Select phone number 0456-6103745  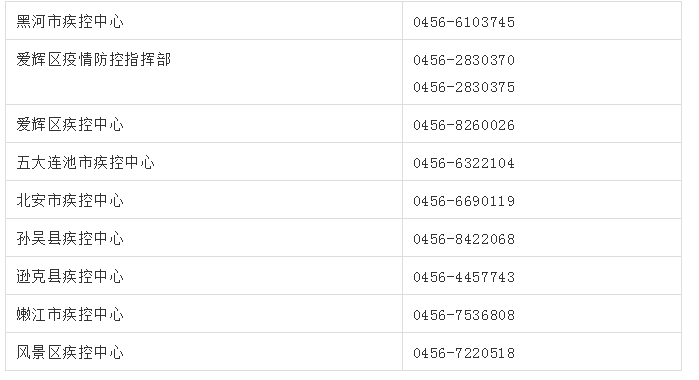pos(464,22)
